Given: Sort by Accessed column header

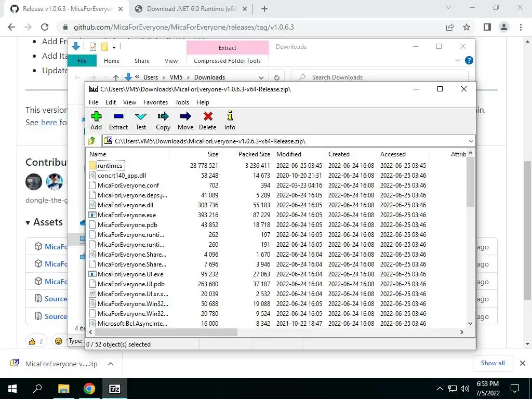Looking at the screenshot, I should coord(403,154).
